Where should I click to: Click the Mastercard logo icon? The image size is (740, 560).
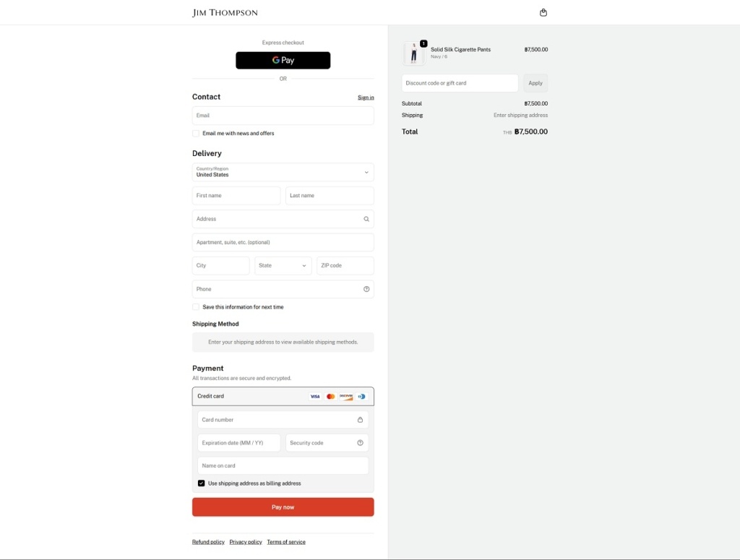pyautogui.click(x=330, y=396)
